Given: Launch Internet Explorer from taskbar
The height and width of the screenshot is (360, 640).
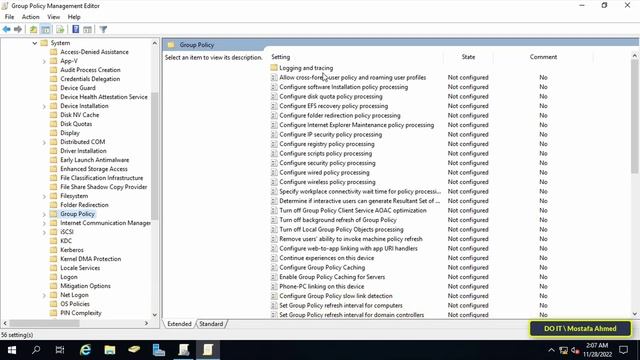Looking at the screenshot, I should click(x=85, y=350).
